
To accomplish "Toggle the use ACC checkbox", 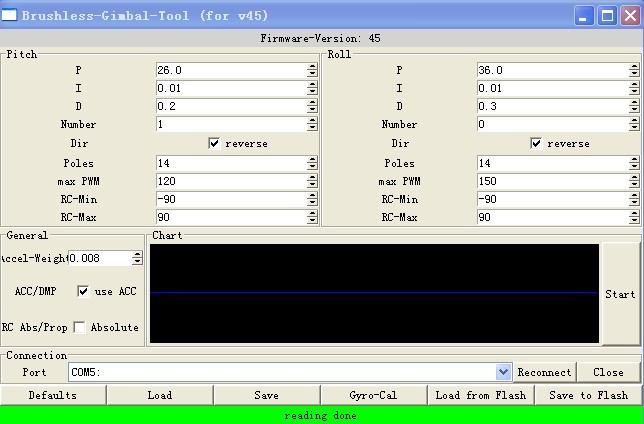I will 83,291.
